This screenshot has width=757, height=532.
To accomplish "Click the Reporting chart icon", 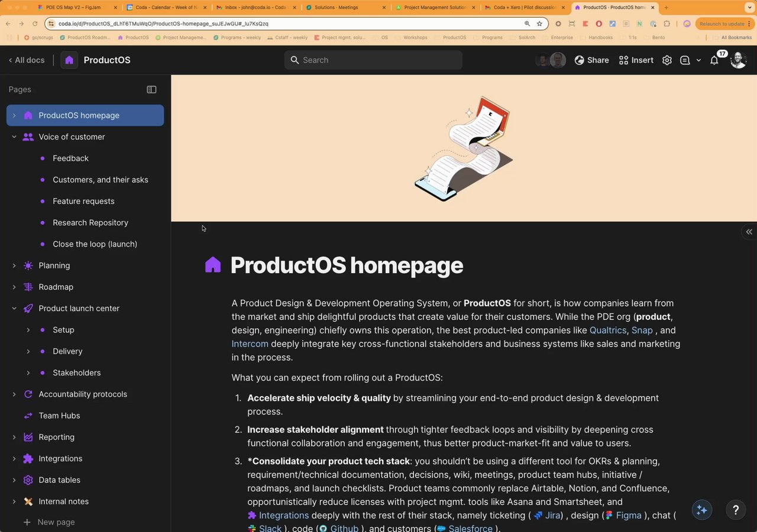I will click(x=28, y=437).
